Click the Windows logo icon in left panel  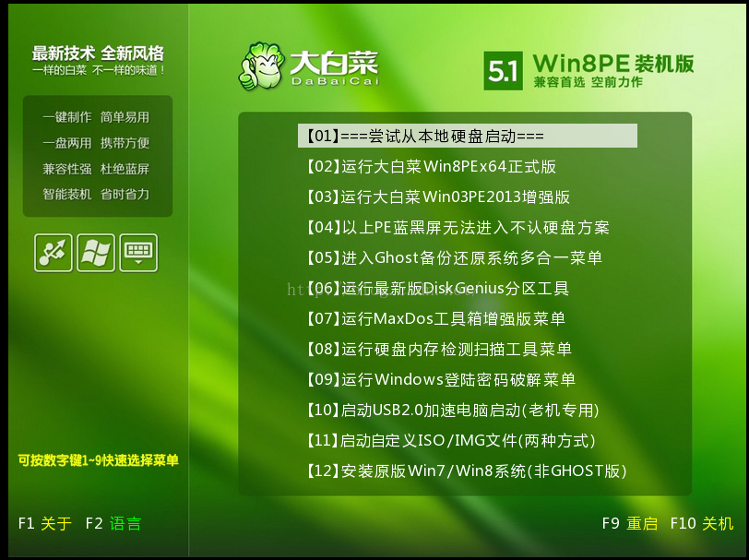click(x=96, y=253)
